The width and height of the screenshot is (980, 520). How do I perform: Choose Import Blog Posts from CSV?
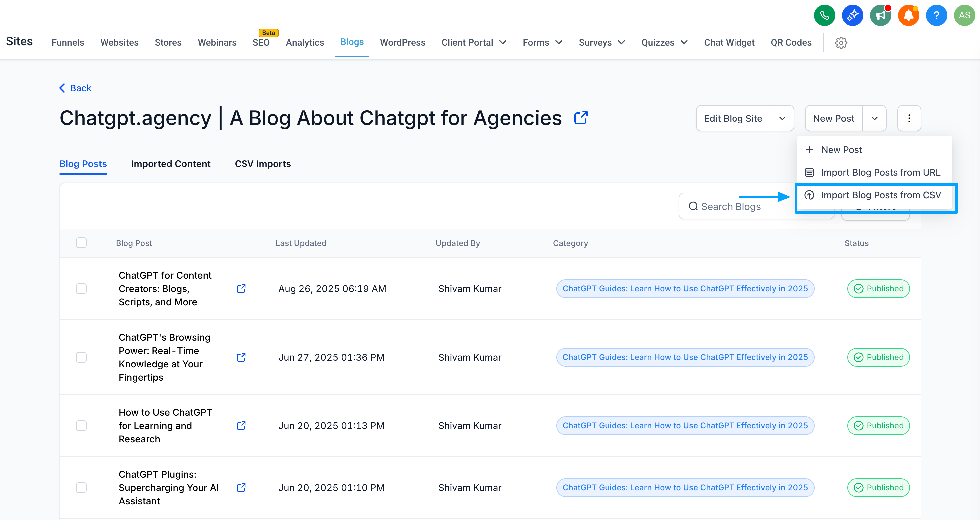coord(880,195)
